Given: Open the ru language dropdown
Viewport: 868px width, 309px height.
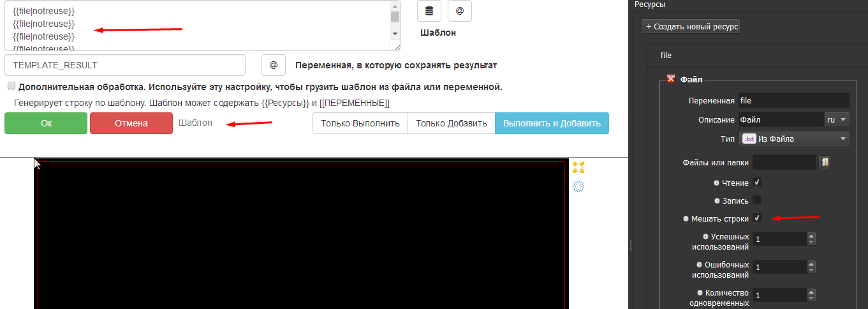Looking at the screenshot, I should tap(837, 119).
